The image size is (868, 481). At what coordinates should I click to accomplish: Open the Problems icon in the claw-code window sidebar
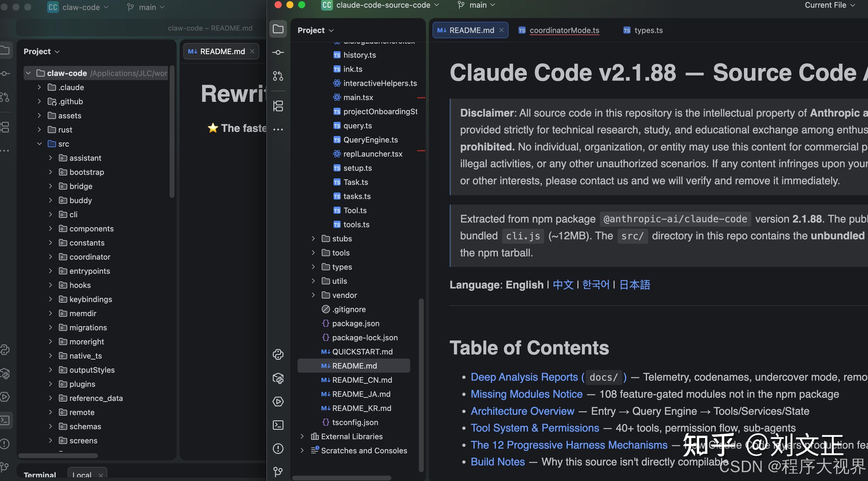[4, 444]
